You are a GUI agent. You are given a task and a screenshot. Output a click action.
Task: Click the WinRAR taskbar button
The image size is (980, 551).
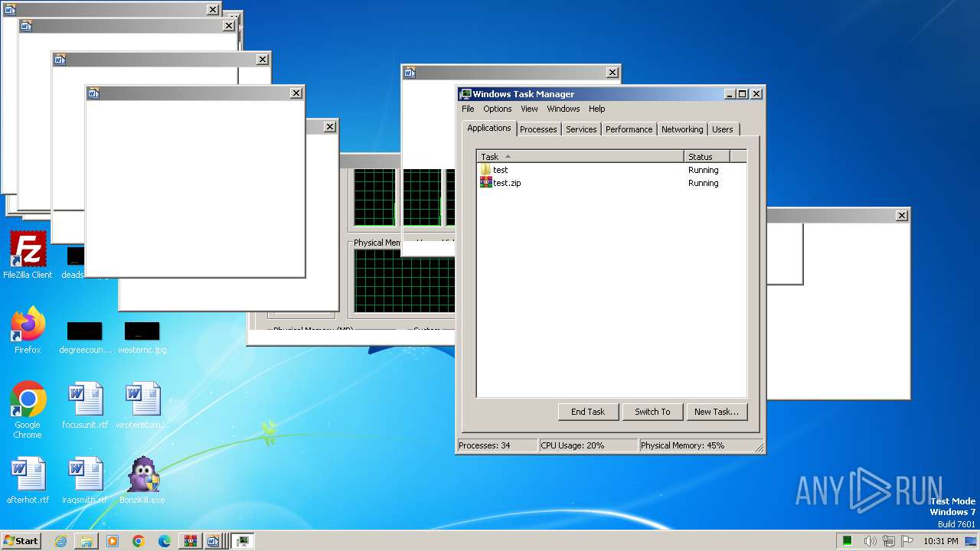click(190, 541)
